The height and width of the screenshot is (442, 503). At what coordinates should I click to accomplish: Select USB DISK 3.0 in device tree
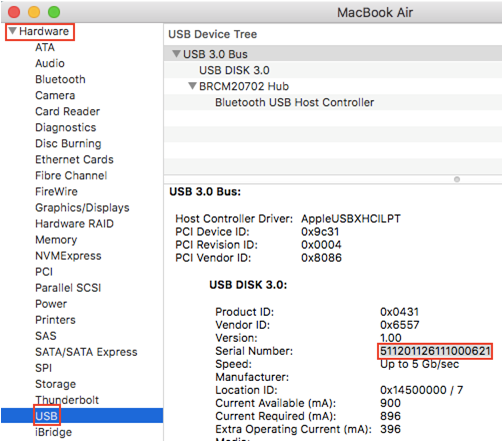[234, 70]
